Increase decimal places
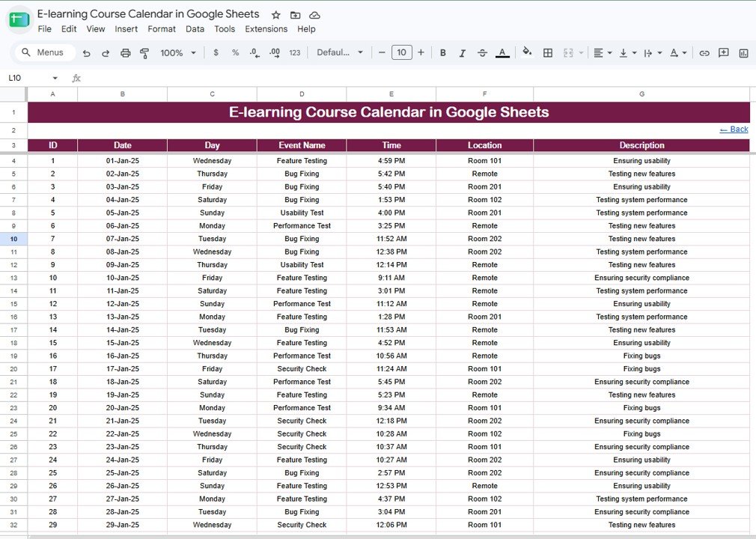 point(275,53)
